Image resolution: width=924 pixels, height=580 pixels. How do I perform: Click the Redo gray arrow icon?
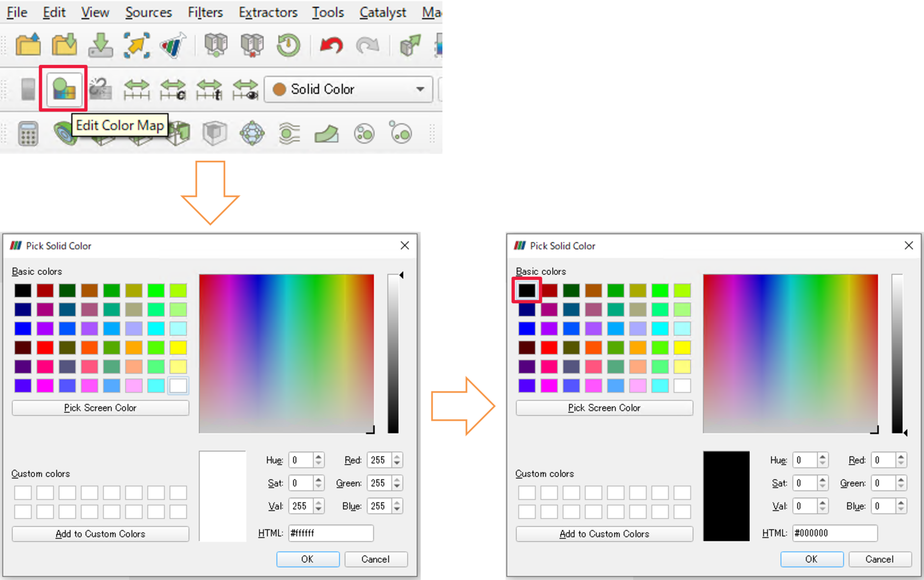pyautogui.click(x=367, y=45)
